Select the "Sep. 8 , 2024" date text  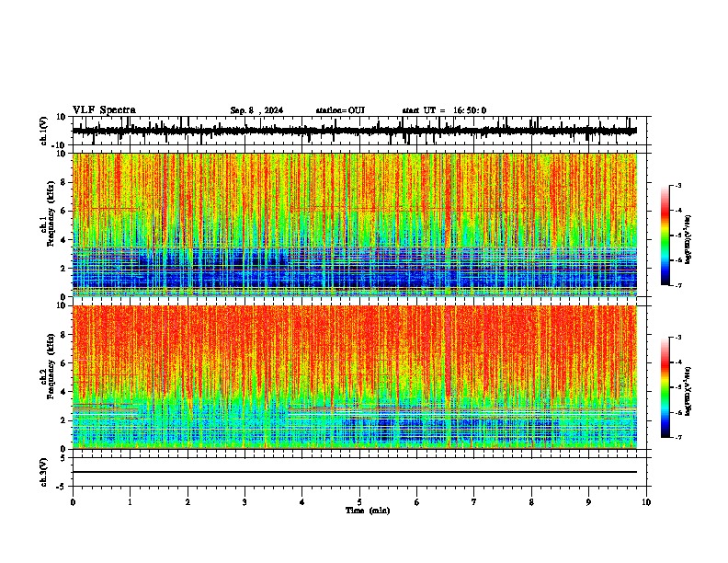[256, 110]
